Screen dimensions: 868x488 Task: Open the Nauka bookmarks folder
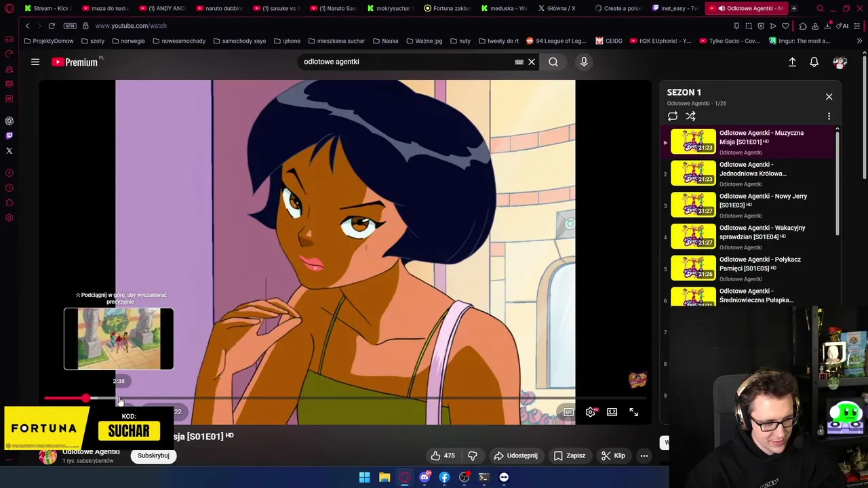click(385, 41)
